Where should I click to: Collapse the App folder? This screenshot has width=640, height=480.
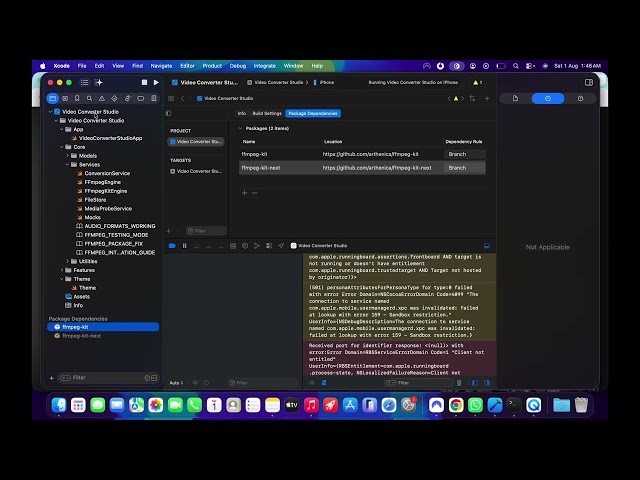[62, 129]
